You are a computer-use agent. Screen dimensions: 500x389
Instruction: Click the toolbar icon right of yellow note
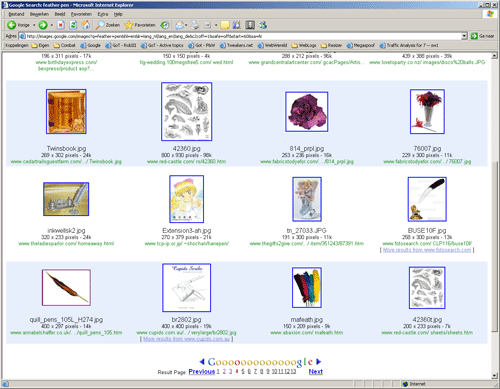coord(237,25)
